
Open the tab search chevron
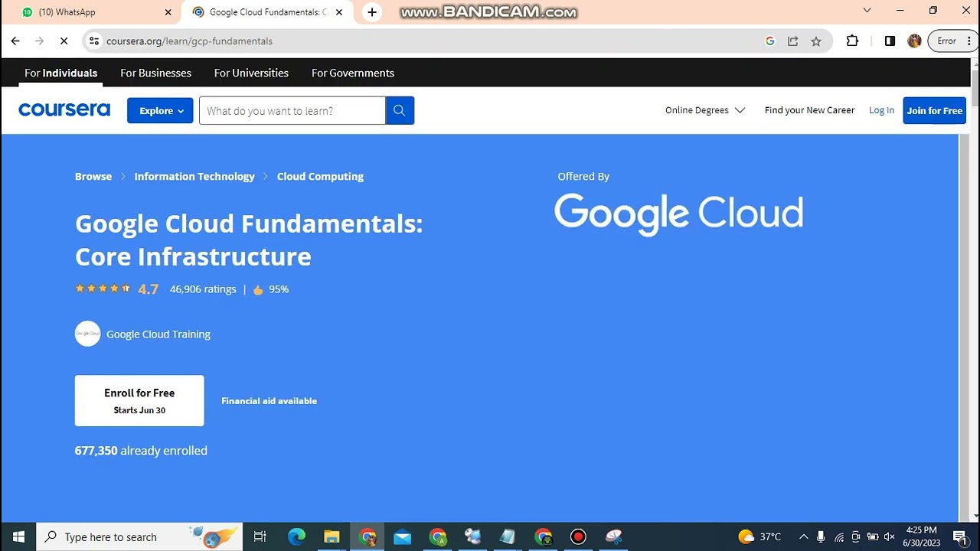pyautogui.click(x=867, y=11)
